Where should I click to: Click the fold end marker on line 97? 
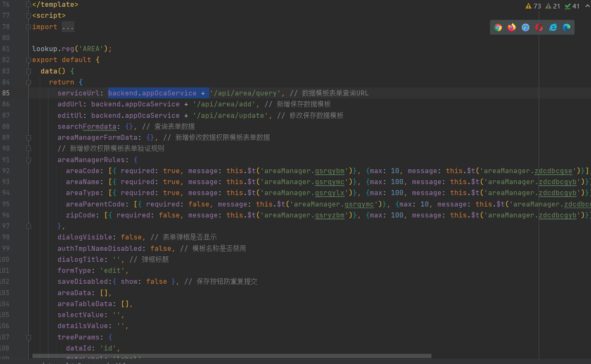(x=28, y=226)
